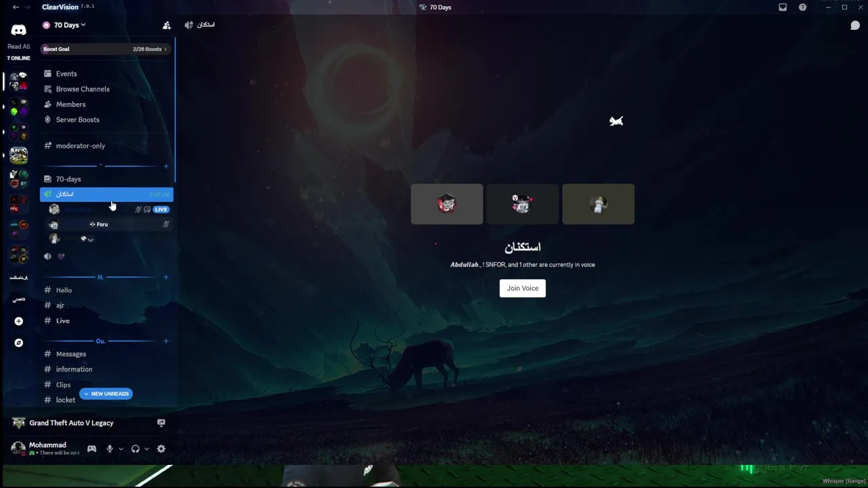Collapse the H. category header
The image size is (868, 488).
coord(100,277)
